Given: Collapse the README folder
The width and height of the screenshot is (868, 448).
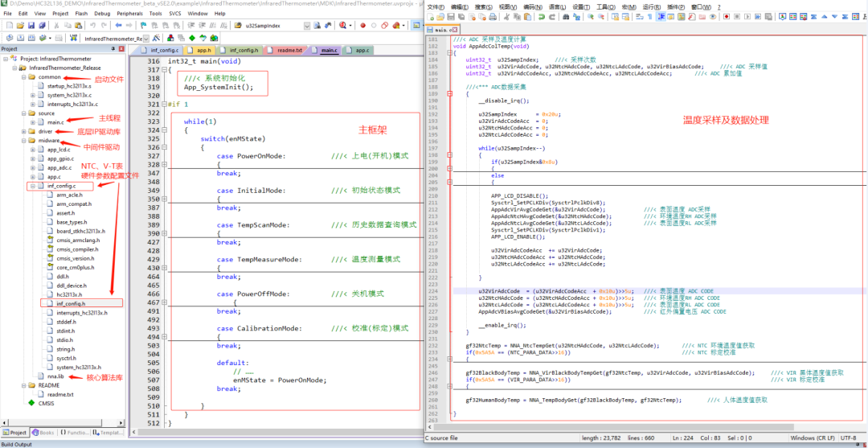Looking at the screenshot, I should point(24,385).
